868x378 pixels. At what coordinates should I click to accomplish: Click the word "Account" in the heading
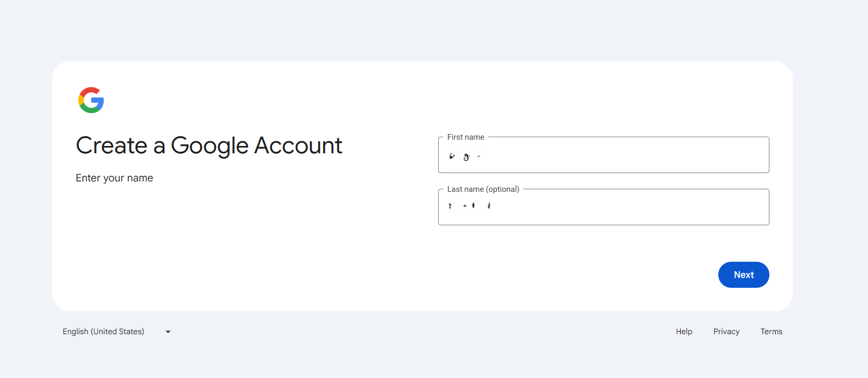[x=298, y=145]
